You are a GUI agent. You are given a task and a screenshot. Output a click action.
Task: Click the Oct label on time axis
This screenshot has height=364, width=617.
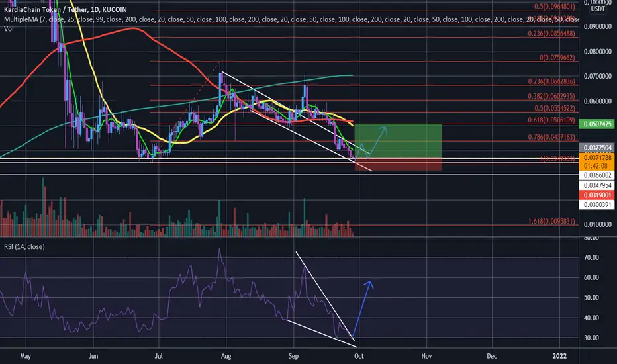coord(359,356)
